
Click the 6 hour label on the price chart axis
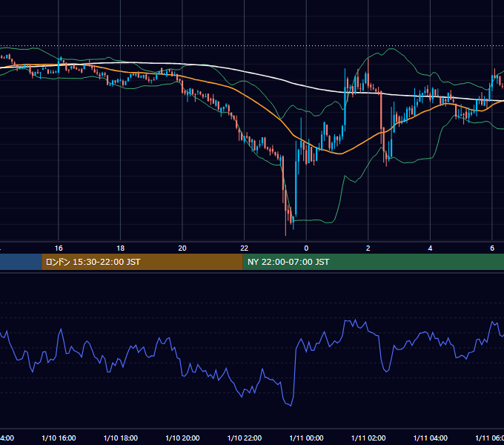pos(492,248)
